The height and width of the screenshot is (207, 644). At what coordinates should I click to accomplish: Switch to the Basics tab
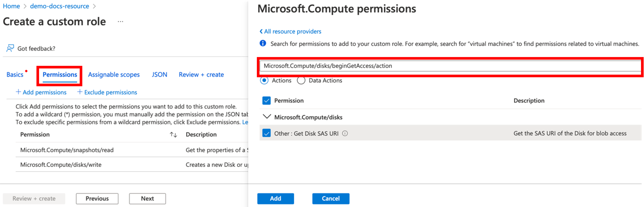point(15,74)
